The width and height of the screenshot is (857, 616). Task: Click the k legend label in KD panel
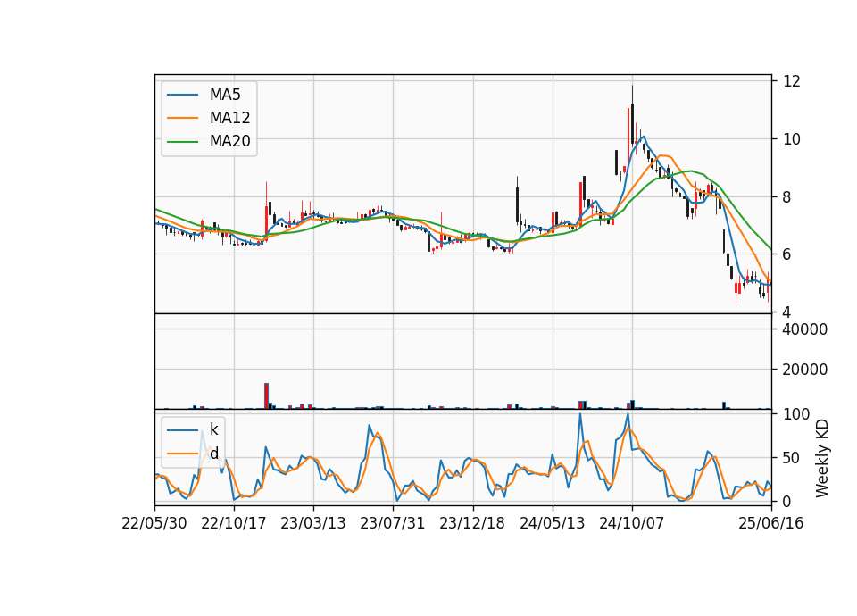[213, 429]
